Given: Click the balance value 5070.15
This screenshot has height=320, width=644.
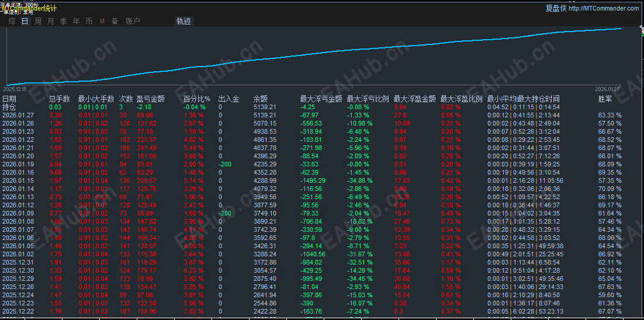Looking at the screenshot, I should 265,123.
